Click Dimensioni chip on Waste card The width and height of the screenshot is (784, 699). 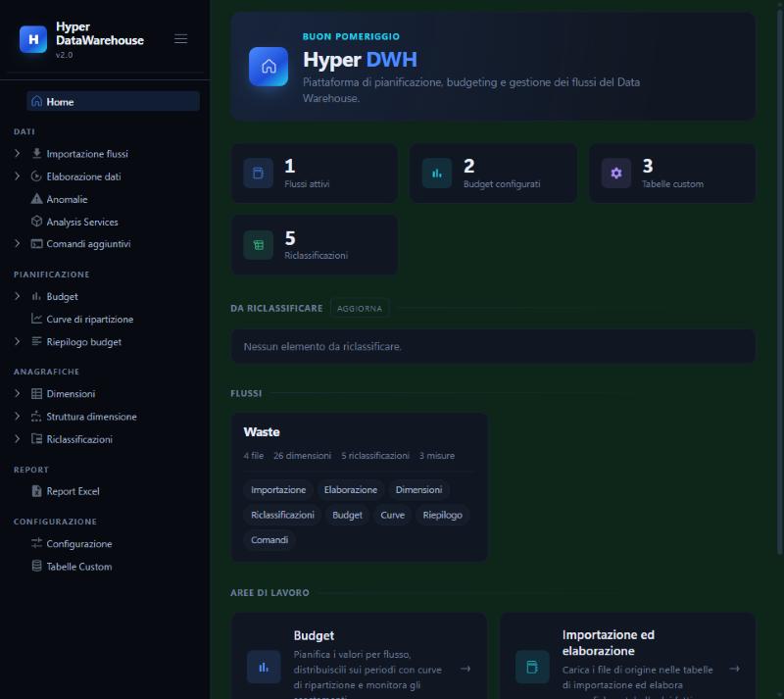(419, 490)
